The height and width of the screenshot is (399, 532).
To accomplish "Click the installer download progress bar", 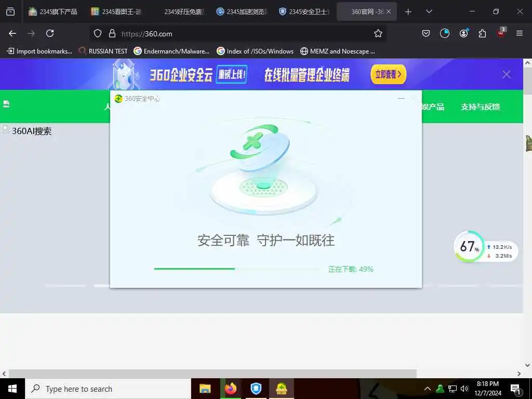I will pos(236,269).
